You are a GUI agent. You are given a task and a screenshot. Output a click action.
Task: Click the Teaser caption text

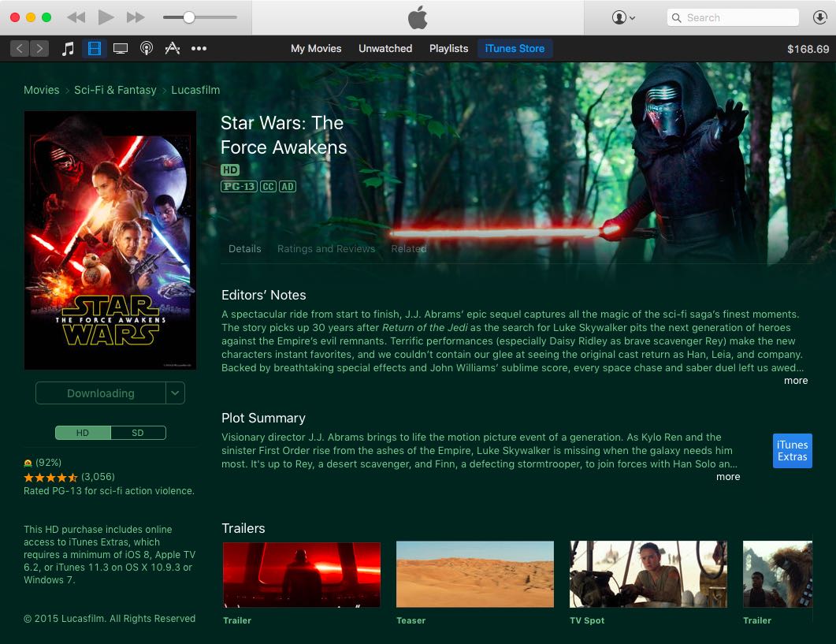tap(411, 620)
